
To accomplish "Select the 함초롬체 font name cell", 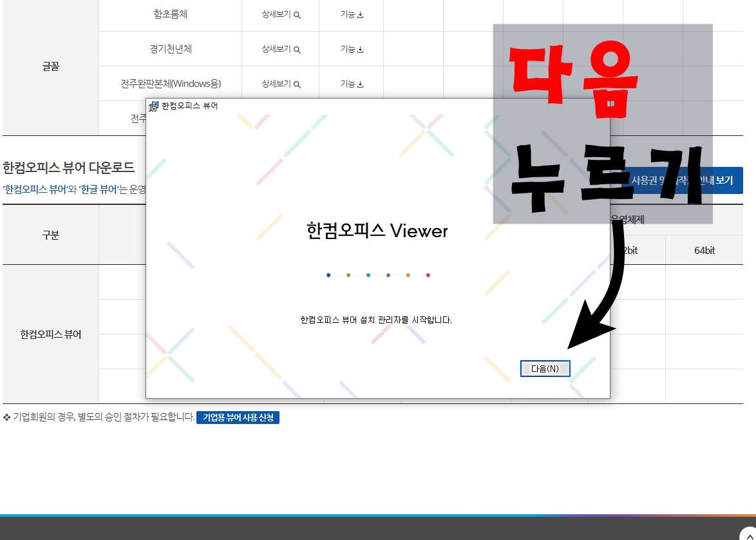I will [x=170, y=14].
